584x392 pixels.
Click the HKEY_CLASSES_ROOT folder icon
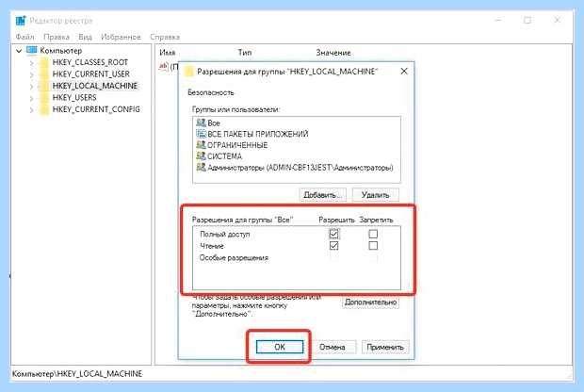coord(44,62)
